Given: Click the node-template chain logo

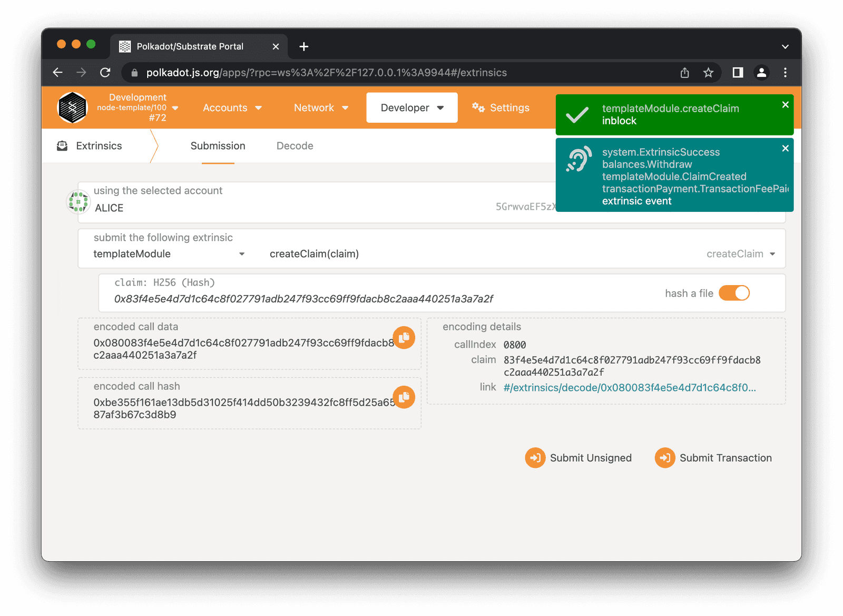Looking at the screenshot, I should click(72, 108).
